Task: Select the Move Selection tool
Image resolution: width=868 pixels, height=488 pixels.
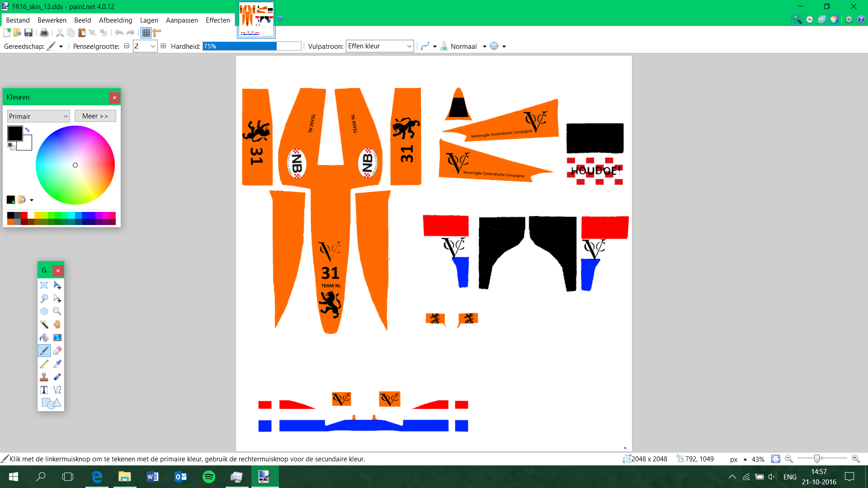Action: (57, 298)
